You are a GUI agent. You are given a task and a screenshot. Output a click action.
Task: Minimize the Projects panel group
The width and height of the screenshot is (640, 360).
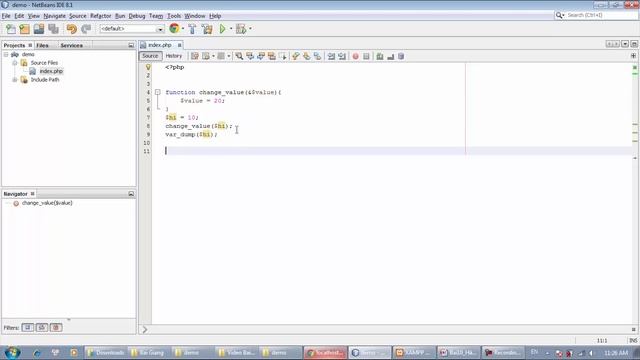point(131,45)
